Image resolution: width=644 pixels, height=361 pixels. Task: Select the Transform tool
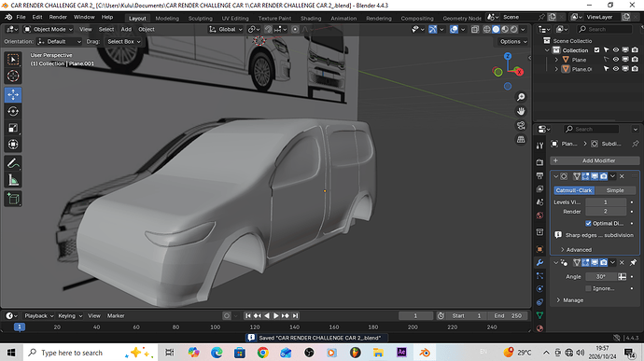coord(13,145)
